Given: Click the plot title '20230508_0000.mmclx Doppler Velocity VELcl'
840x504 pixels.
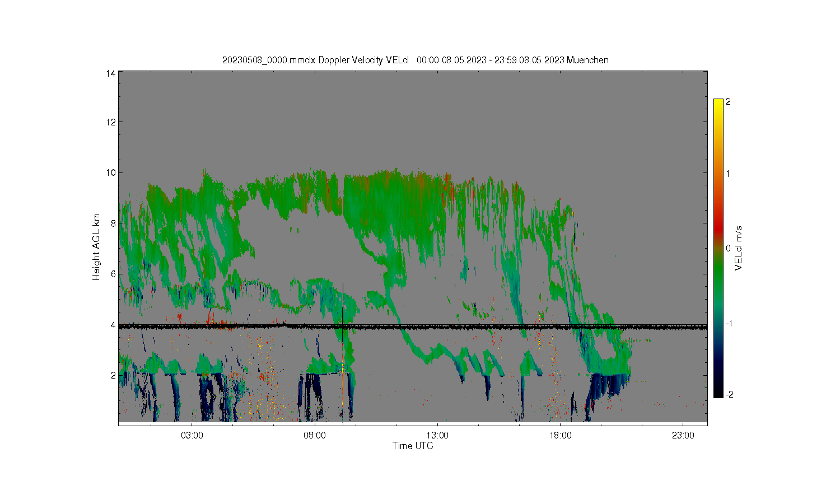Looking at the screenshot, I should coord(315,60).
